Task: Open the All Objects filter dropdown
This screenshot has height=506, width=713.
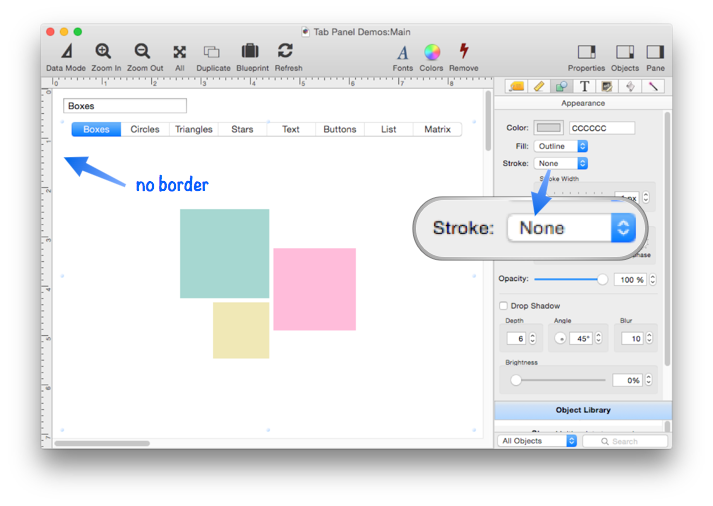Action: click(x=537, y=441)
